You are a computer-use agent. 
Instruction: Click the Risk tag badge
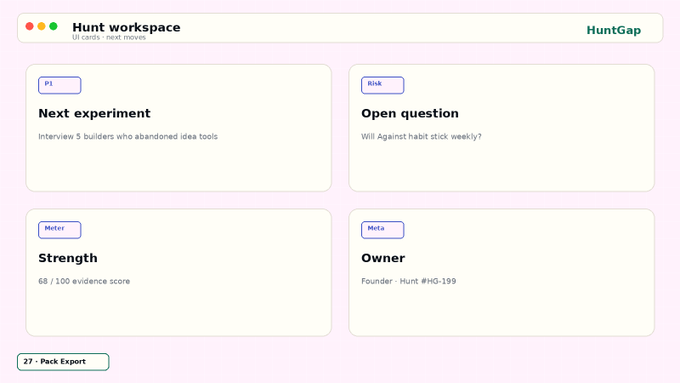[382, 85]
